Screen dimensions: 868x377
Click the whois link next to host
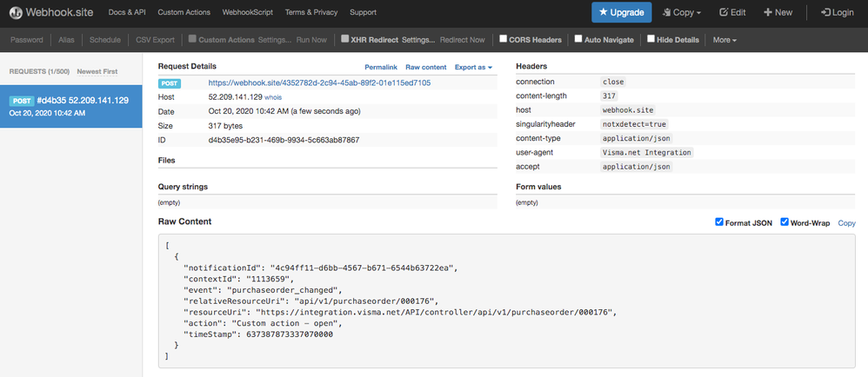[x=273, y=97]
